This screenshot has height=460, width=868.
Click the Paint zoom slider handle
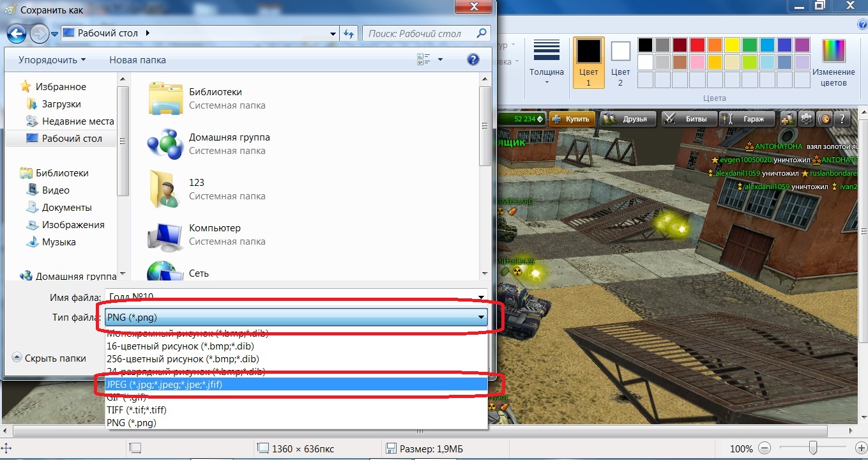813,448
